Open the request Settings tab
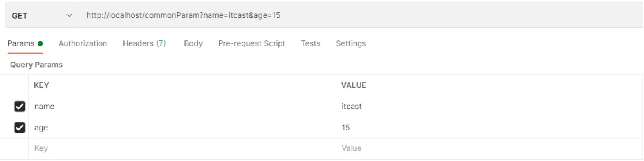644x161 pixels. click(351, 44)
